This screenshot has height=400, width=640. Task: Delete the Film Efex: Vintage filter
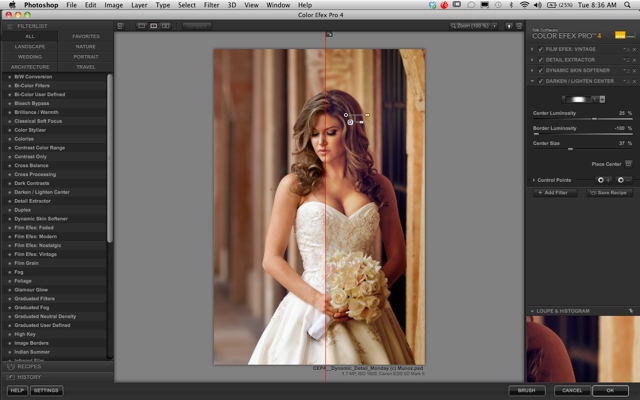click(634, 49)
